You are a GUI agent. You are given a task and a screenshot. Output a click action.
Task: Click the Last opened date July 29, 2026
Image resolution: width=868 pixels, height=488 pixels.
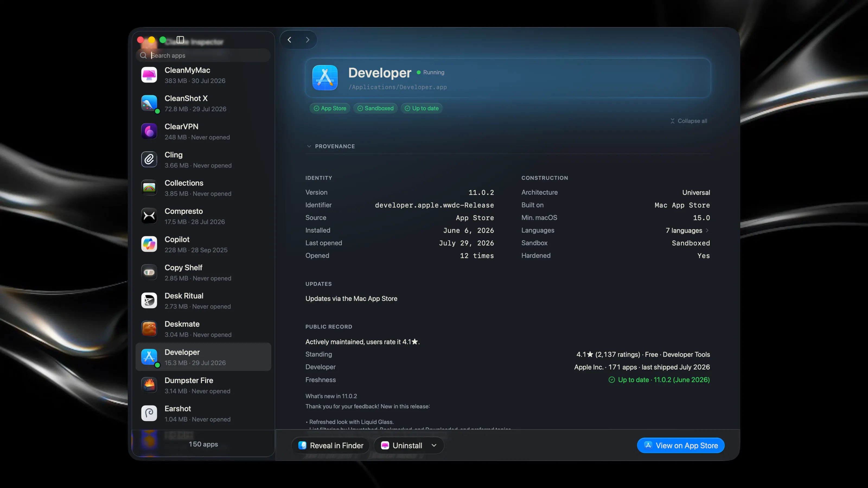(x=466, y=243)
